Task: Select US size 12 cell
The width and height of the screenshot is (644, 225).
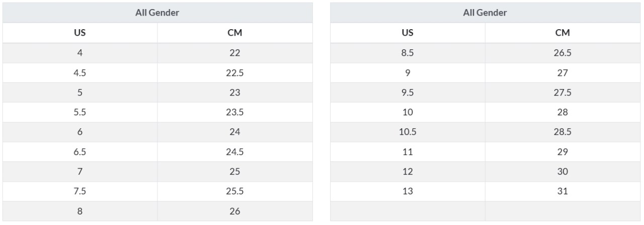Action: coord(408,172)
